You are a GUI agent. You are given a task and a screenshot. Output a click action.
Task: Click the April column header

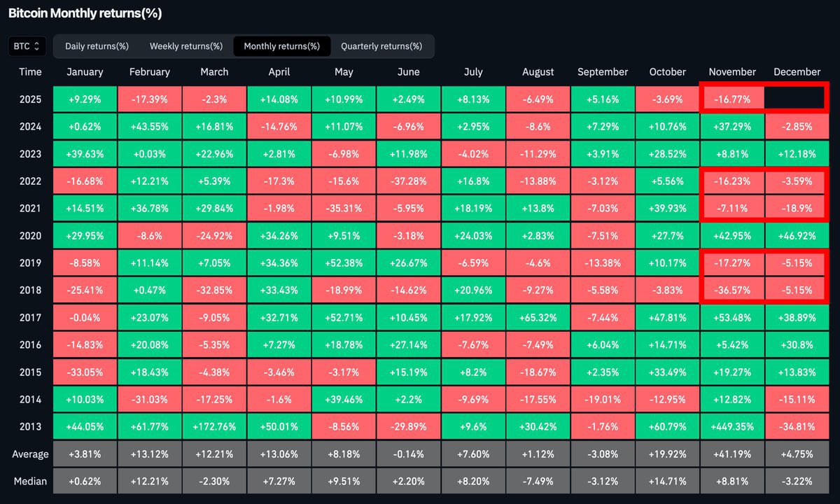(x=279, y=71)
